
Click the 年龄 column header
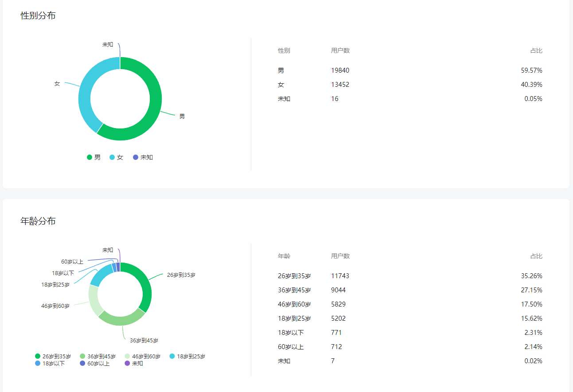[x=284, y=256]
